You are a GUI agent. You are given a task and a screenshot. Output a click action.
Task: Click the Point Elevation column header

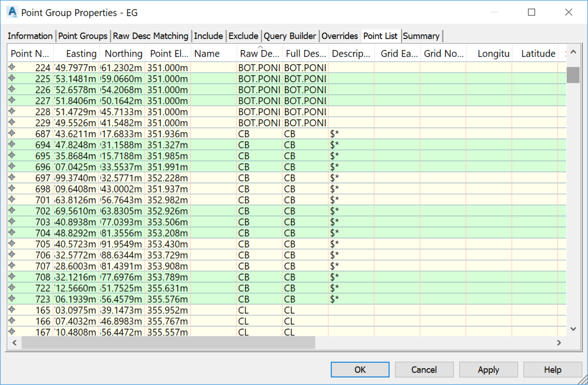(x=169, y=53)
